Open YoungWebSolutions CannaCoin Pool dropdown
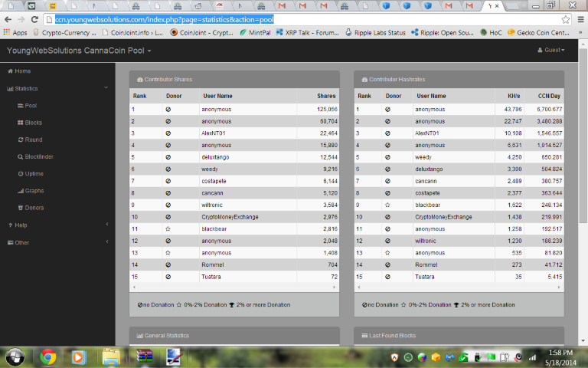 tap(79, 51)
